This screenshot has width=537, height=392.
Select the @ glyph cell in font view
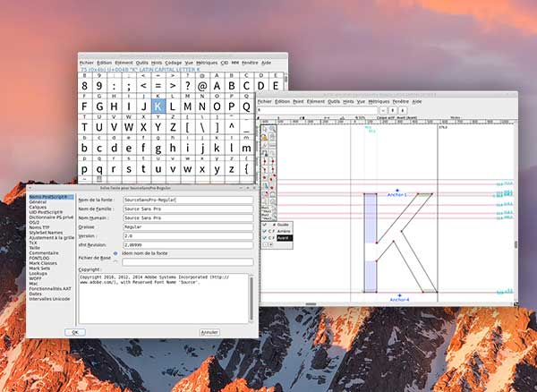point(202,86)
